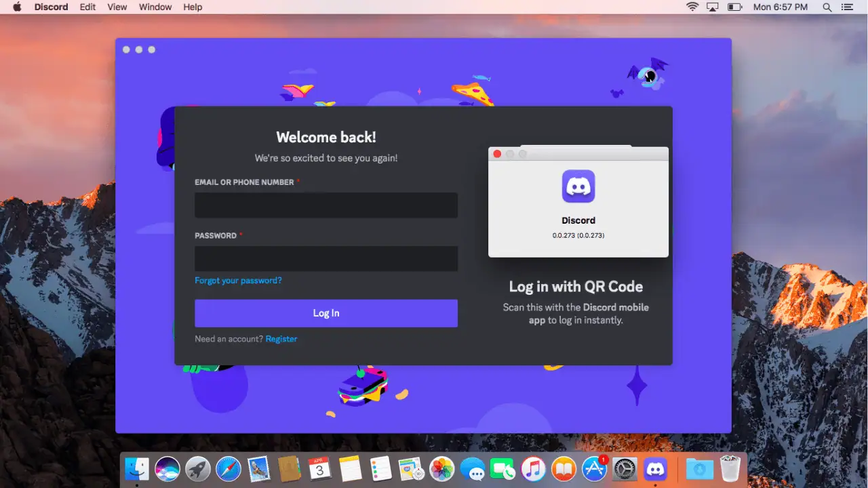The height and width of the screenshot is (488, 868).
Task: Click the Log In button
Action: [x=326, y=313]
